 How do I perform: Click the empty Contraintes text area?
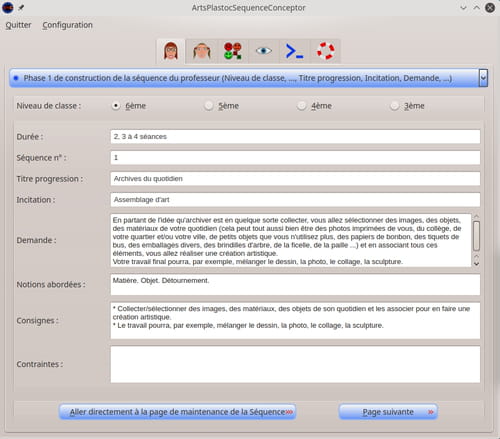[x=295, y=364]
